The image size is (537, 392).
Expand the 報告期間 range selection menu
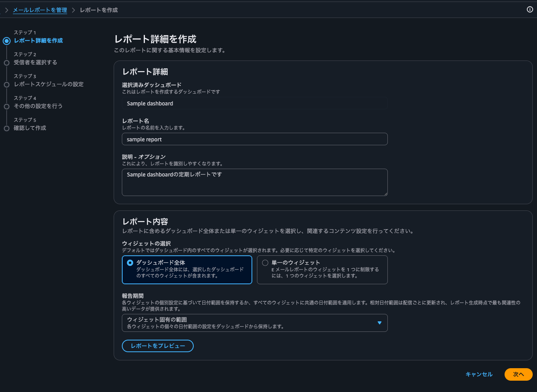(255, 323)
